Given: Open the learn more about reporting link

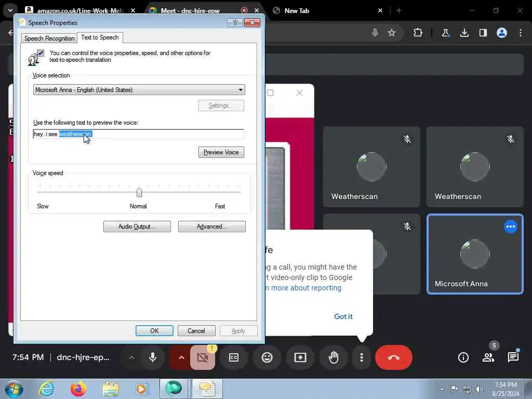Looking at the screenshot, I should (x=303, y=288).
